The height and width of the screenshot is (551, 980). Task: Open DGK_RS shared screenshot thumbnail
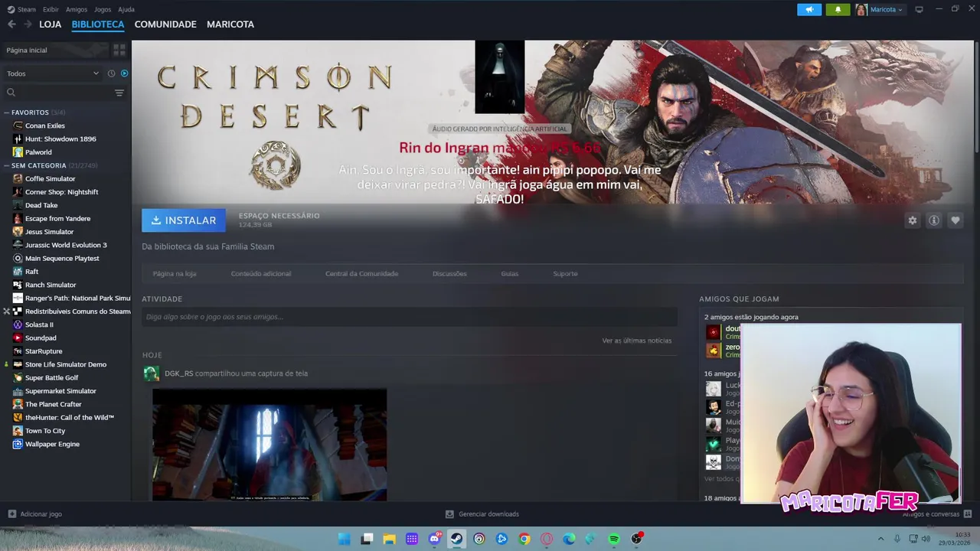tap(269, 445)
